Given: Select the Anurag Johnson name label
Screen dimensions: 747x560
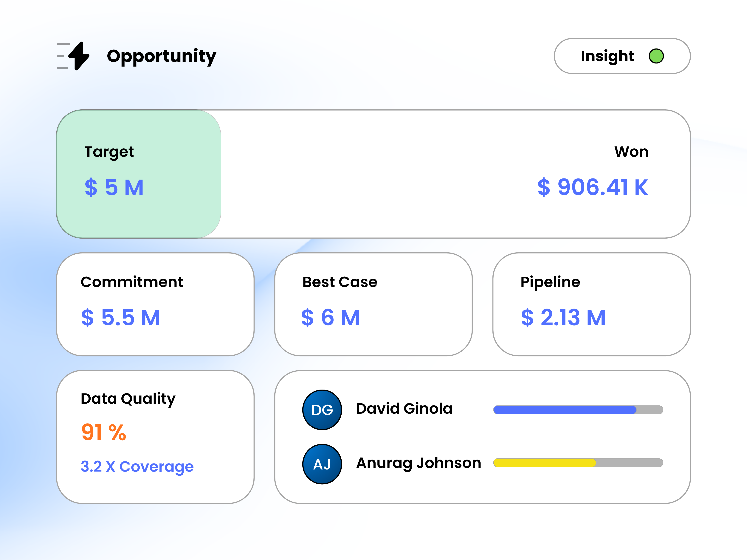Looking at the screenshot, I should pyautogui.click(x=419, y=463).
